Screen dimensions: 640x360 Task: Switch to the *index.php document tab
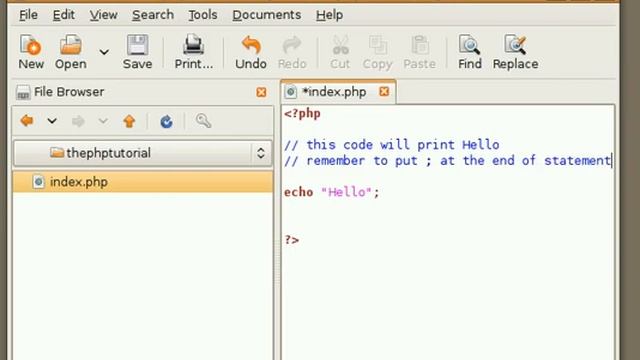click(338, 92)
